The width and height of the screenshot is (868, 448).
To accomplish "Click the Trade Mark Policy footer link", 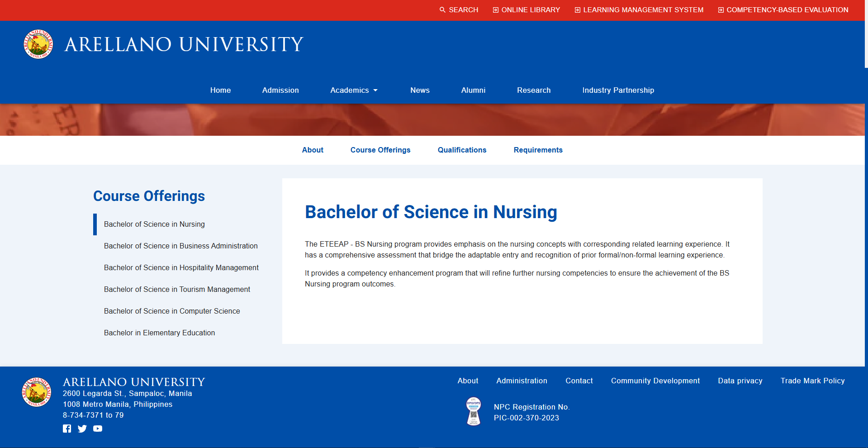I will point(812,381).
